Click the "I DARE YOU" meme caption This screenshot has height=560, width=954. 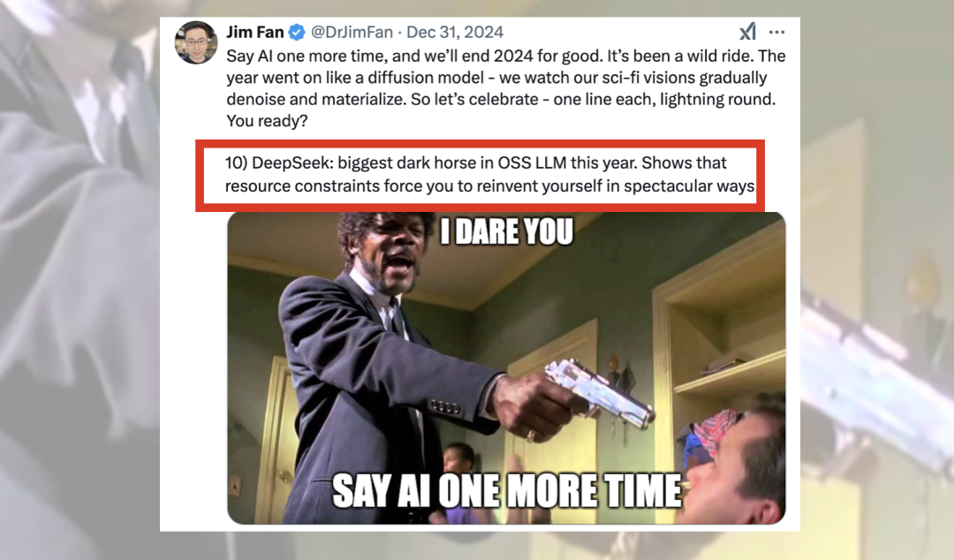[x=506, y=231]
